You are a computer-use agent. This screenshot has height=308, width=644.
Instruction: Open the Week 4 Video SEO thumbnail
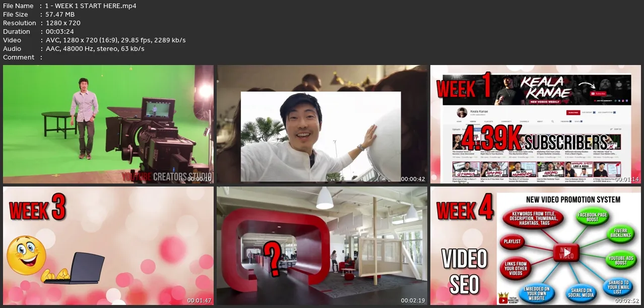tap(536, 245)
